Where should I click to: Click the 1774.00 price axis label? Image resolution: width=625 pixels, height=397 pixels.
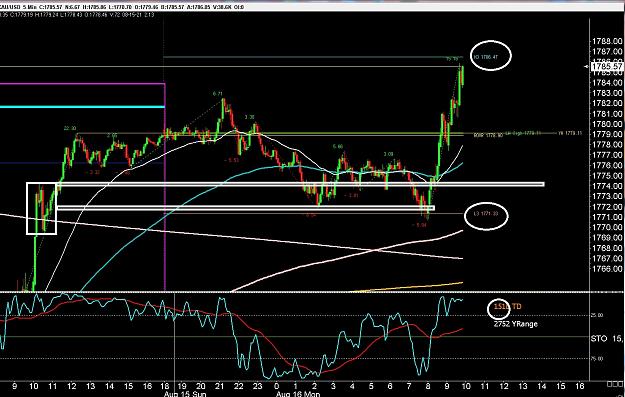[607, 186]
